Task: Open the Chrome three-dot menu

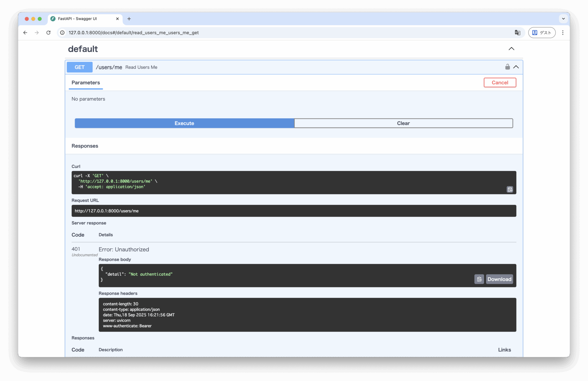Action: tap(563, 32)
